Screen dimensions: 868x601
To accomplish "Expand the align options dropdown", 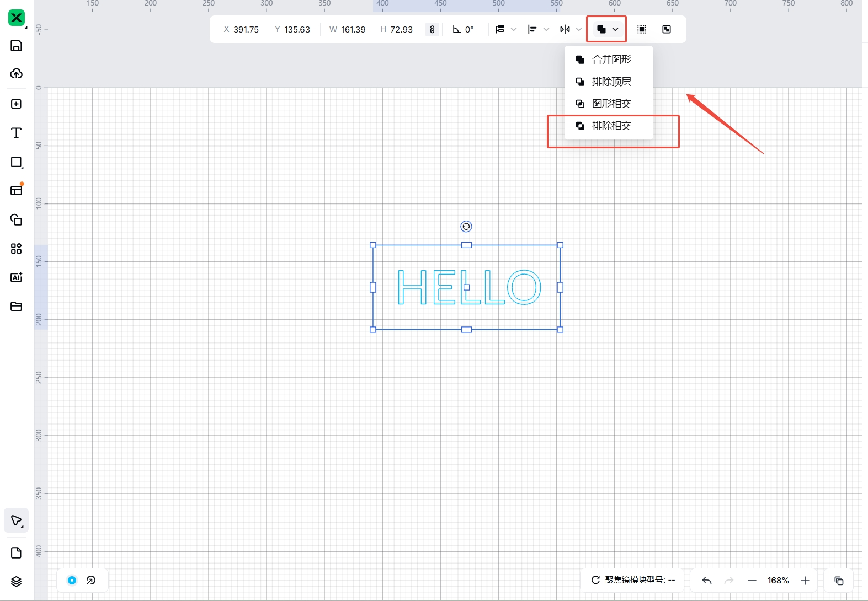I will [x=538, y=30].
